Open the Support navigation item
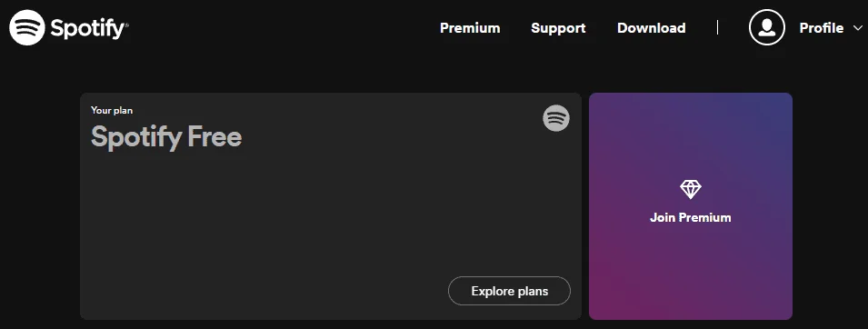The image size is (868, 329). [x=558, y=28]
